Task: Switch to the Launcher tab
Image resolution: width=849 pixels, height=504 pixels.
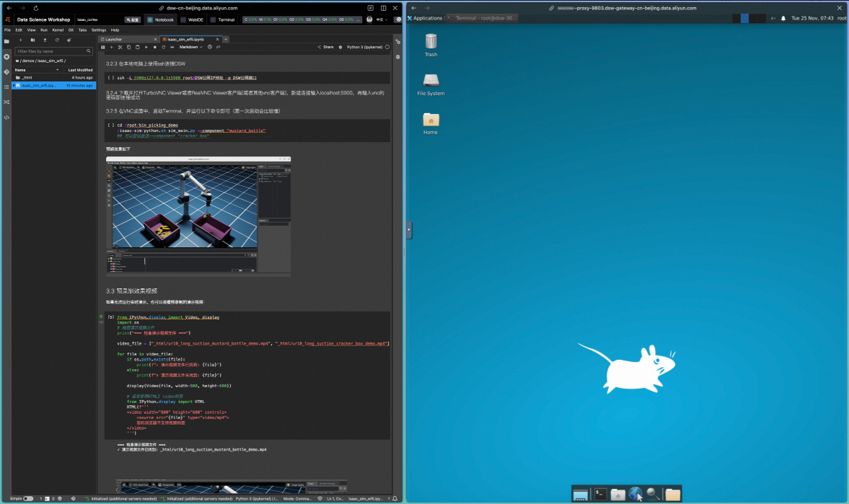Action: click(114, 40)
